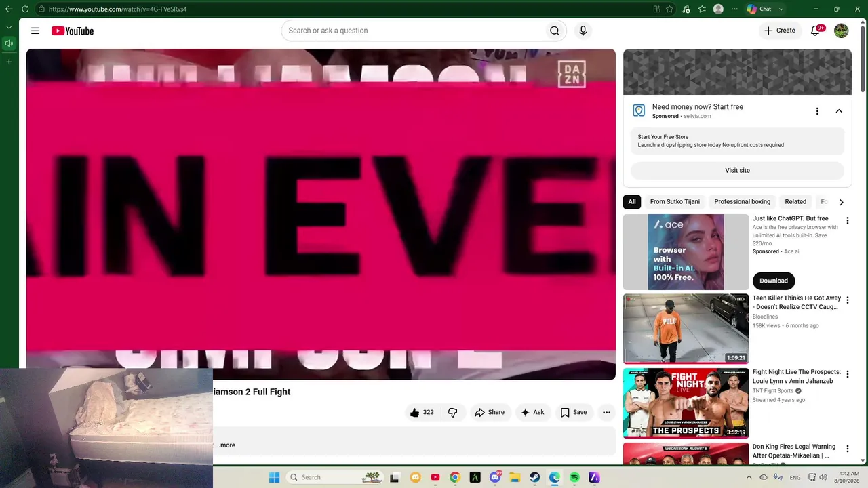The width and height of the screenshot is (868, 488).
Task: Open the YouTube guide hamburger menu
Action: (35, 30)
